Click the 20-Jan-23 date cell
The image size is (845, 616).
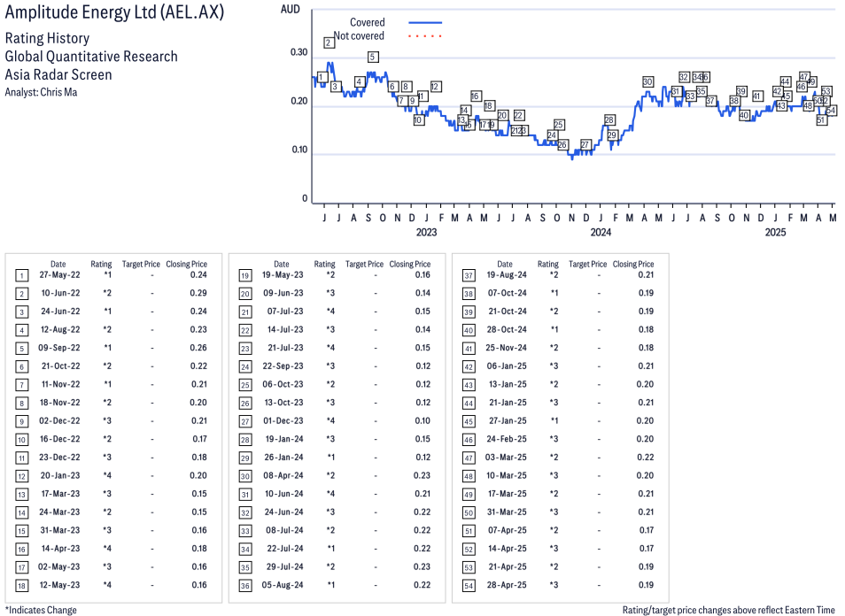[60, 475]
